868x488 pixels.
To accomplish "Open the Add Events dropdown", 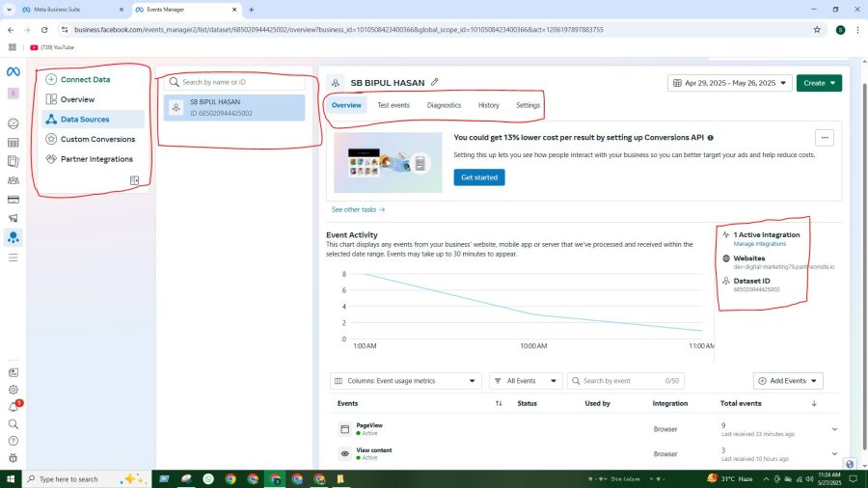I will point(788,381).
